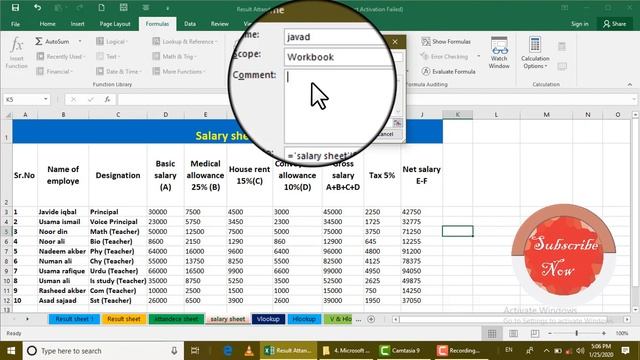Open Lookup & Reference functions list
640x360 pixels.
(185, 42)
